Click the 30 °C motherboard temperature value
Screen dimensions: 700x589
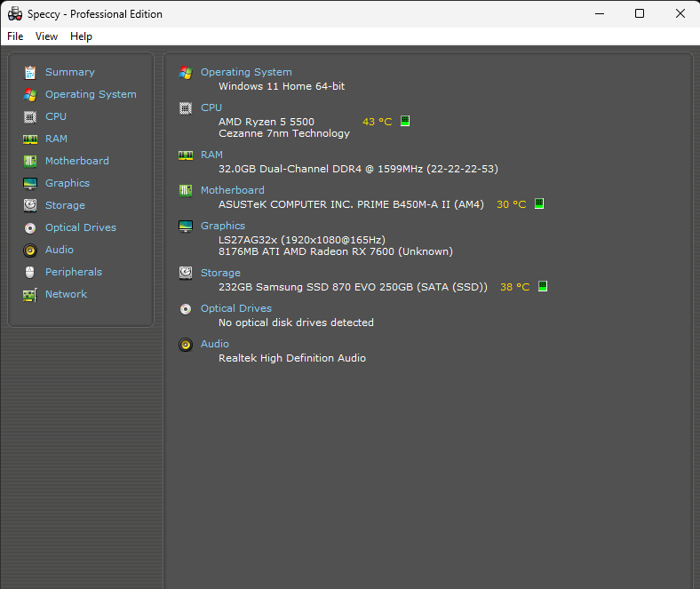[512, 204]
